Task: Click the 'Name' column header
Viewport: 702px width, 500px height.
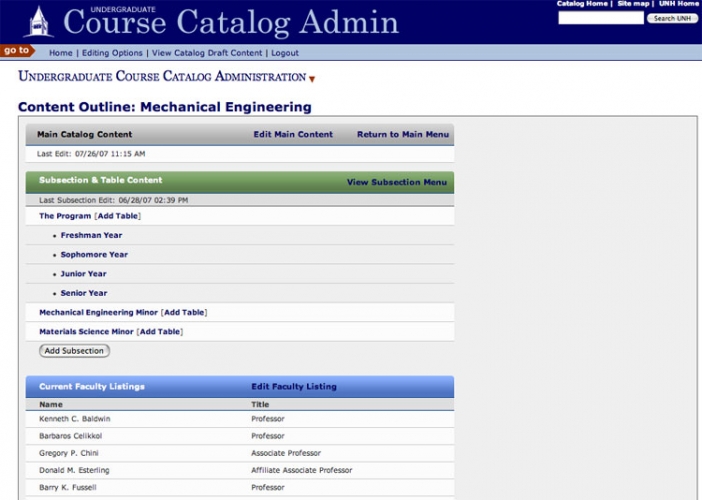Action: coord(51,404)
